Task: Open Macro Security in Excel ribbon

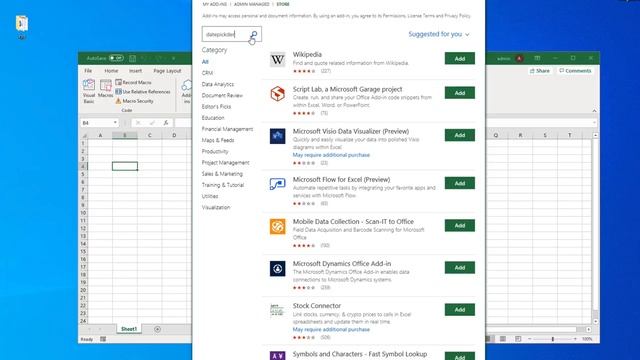Action: pyautogui.click(x=134, y=101)
